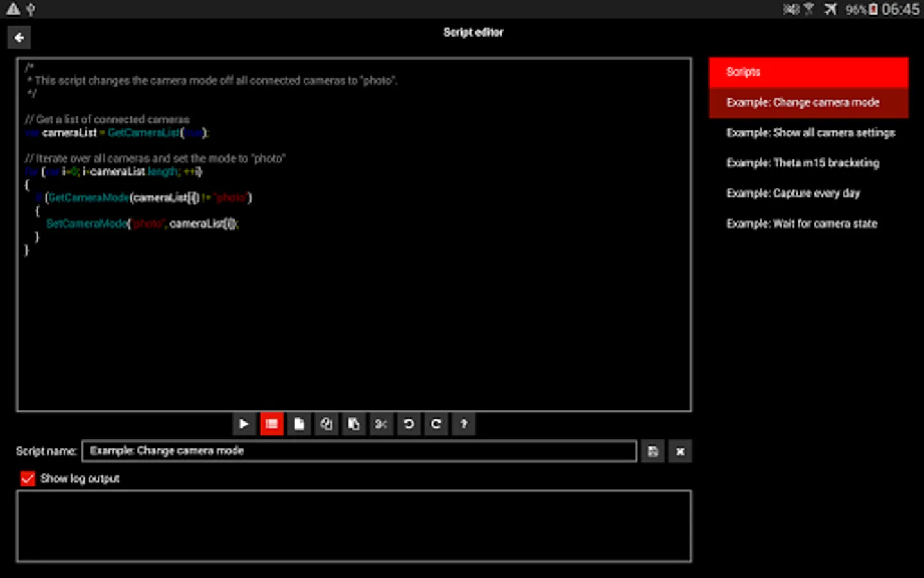Click inside the script code editor
The image size is (924, 578).
click(354, 234)
